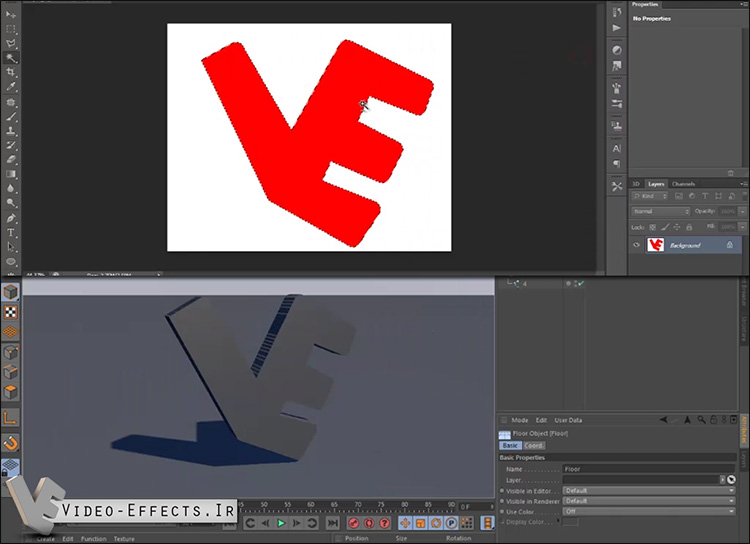This screenshot has height=544, width=750.
Task: Select the Rectangular Marquee tool
Action: click(11, 29)
